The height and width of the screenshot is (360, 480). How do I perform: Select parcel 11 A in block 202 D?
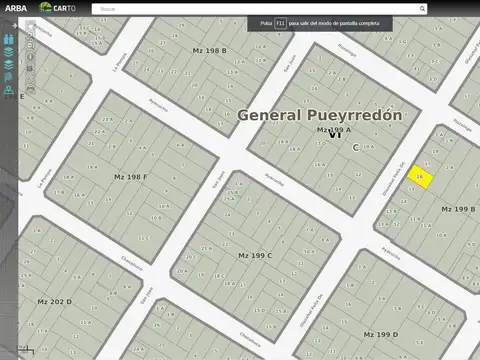pyautogui.click(x=86, y=322)
